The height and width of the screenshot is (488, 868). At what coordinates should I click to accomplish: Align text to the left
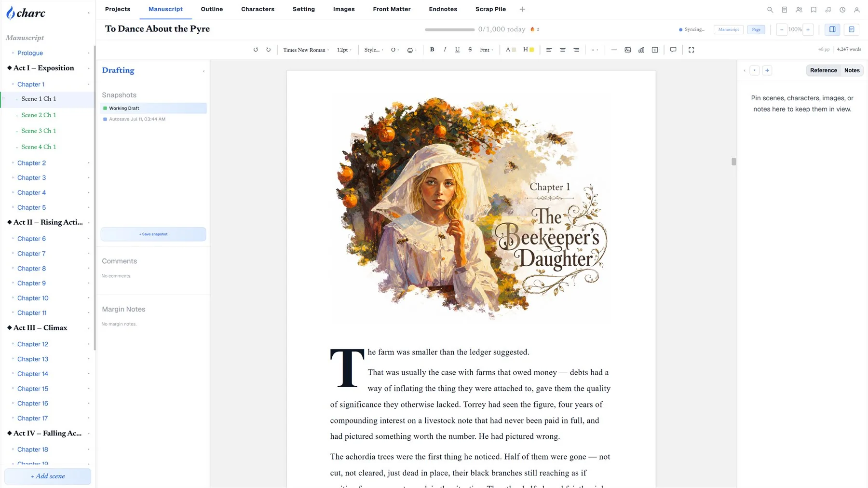point(549,50)
